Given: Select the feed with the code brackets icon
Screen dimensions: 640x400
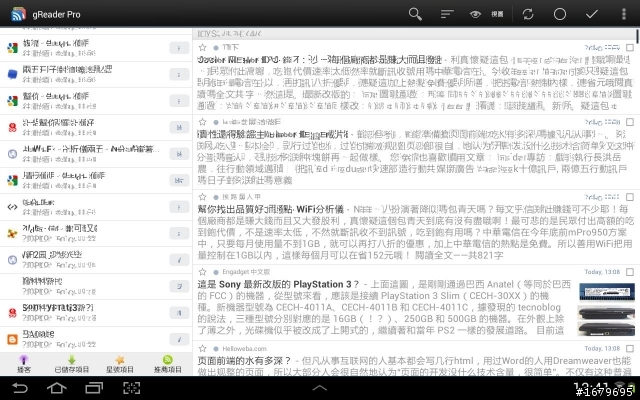Looking at the screenshot, I should 96,207.
